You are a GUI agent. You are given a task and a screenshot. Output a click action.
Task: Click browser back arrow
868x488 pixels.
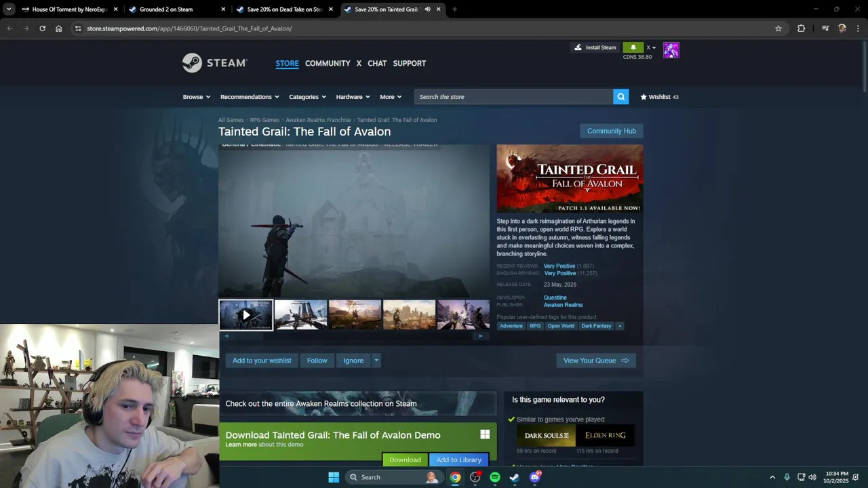[9, 28]
